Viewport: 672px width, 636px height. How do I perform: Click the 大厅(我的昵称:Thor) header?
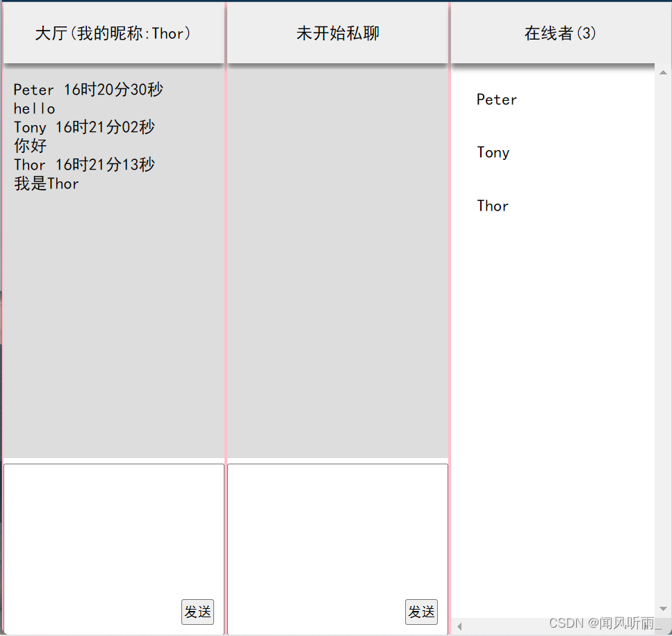tap(113, 33)
